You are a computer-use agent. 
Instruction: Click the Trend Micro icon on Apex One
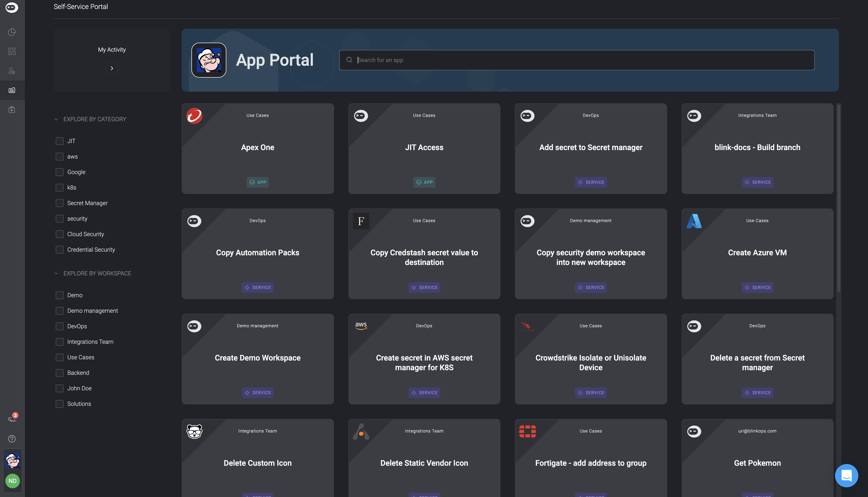pyautogui.click(x=195, y=116)
